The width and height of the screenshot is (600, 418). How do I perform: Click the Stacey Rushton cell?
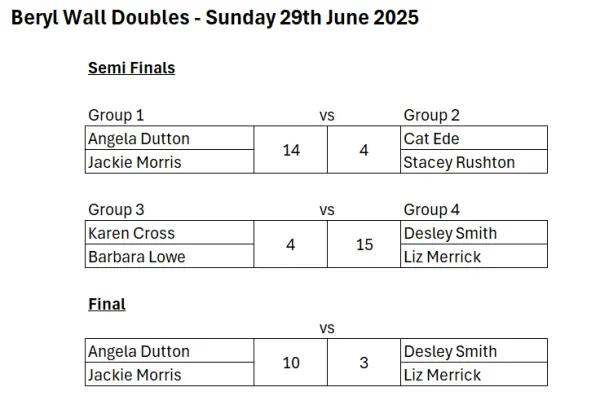click(474, 162)
